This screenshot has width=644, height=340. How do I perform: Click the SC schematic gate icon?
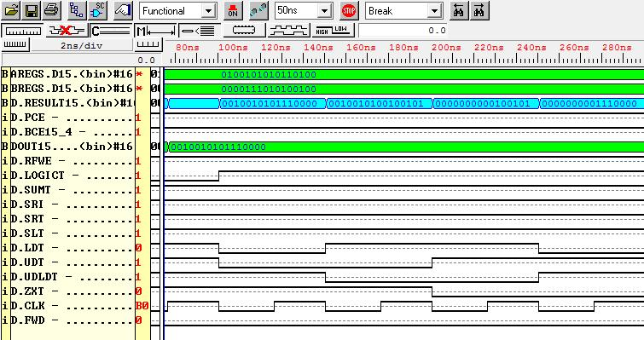pos(97,11)
